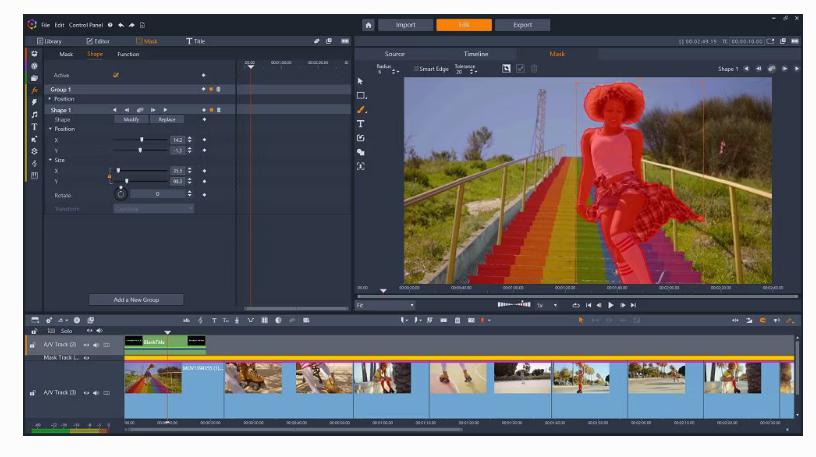816x457 pixels.
Task: Open the playback speed 1x dropdown
Action: pyautogui.click(x=545, y=305)
